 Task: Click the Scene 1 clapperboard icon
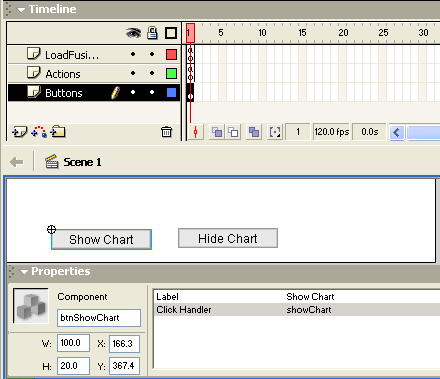[x=52, y=162]
